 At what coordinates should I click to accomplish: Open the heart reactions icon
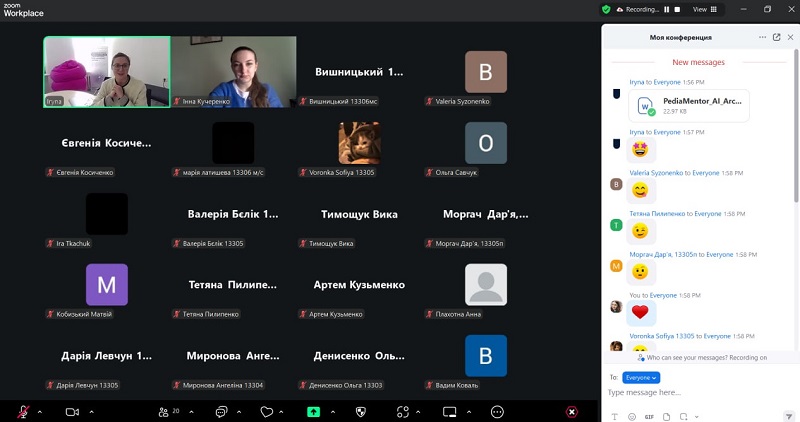coord(267,411)
